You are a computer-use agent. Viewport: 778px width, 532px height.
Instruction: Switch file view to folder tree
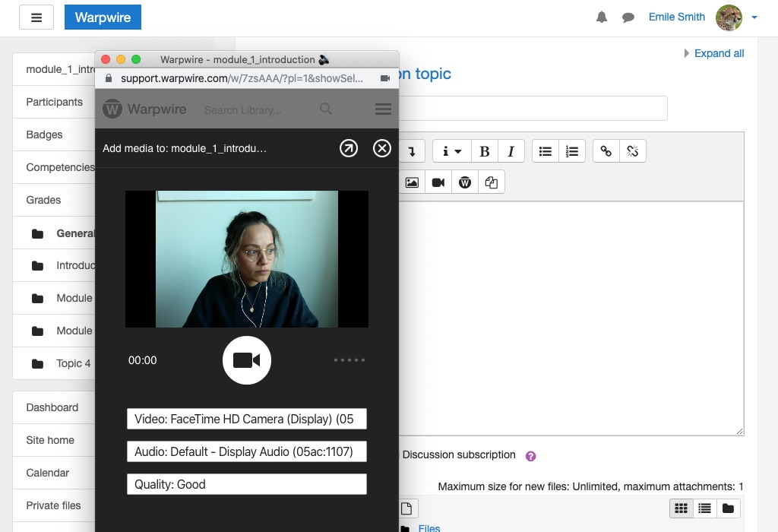pos(728,508)
